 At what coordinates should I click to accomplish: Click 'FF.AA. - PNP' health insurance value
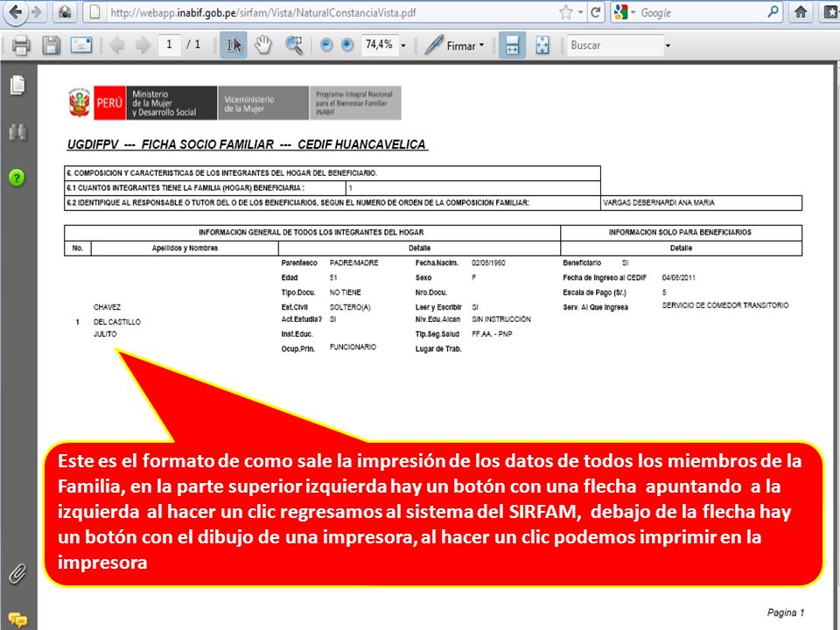(x=492, y=333)
